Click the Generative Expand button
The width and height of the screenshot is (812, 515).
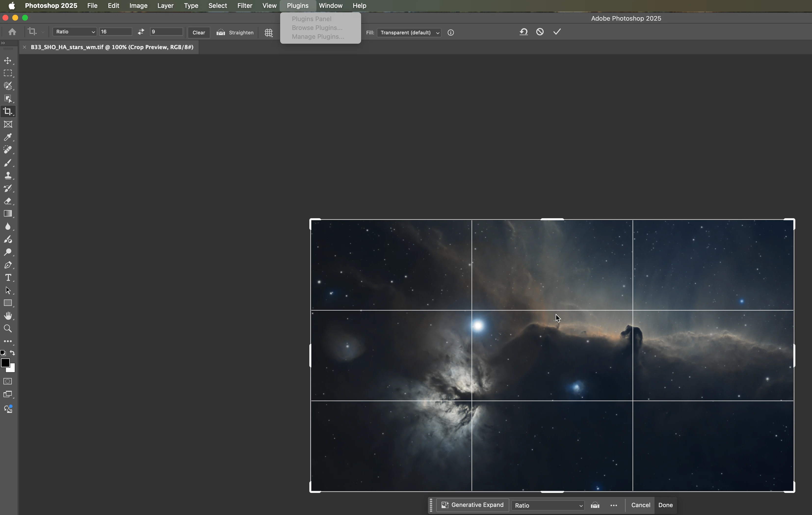coord(472,505)
